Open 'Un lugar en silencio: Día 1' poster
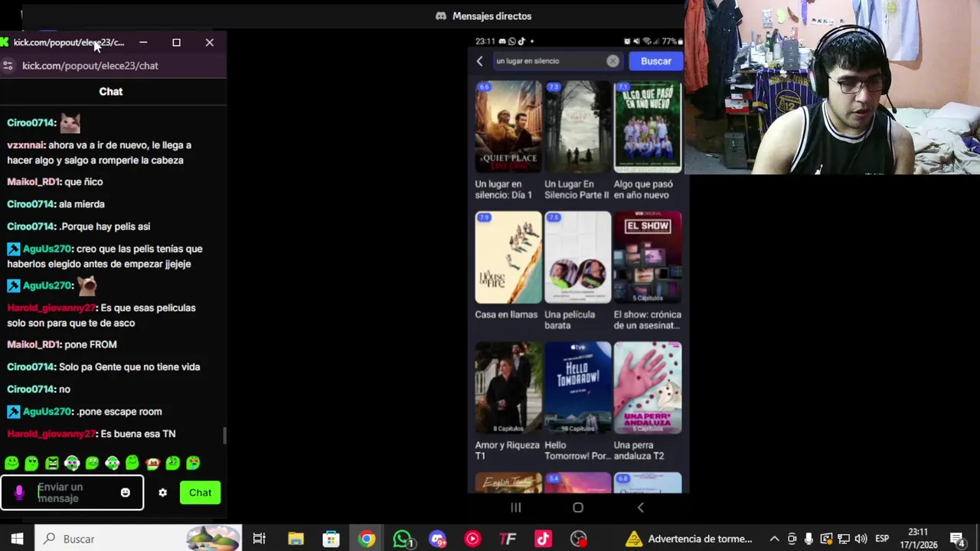The width and height of the screenshot is (980, 551). (x=508, y=127)
